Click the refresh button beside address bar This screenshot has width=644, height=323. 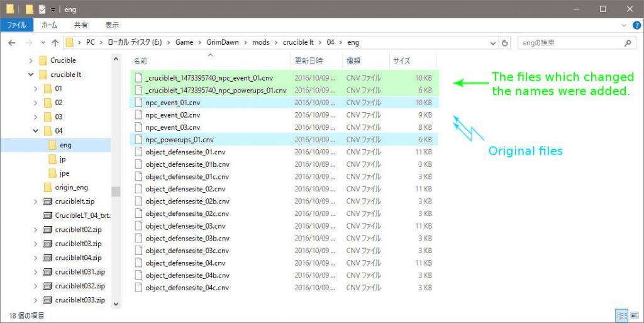pyautogui.click(x=505, y=43)
